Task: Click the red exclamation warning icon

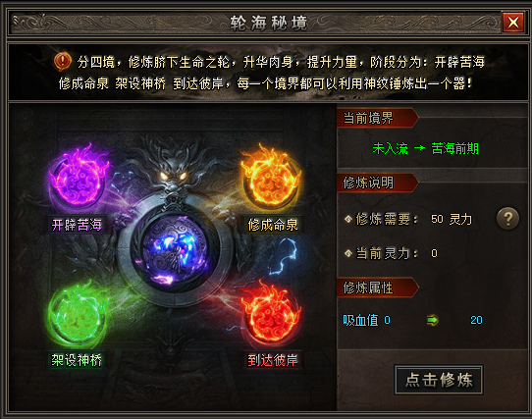Action: pyautogui.click(x=63, y=62)
